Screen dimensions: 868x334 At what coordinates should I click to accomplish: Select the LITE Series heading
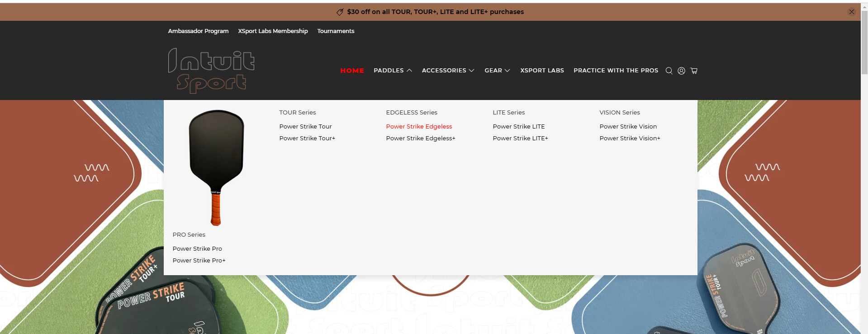coord(509,113)
